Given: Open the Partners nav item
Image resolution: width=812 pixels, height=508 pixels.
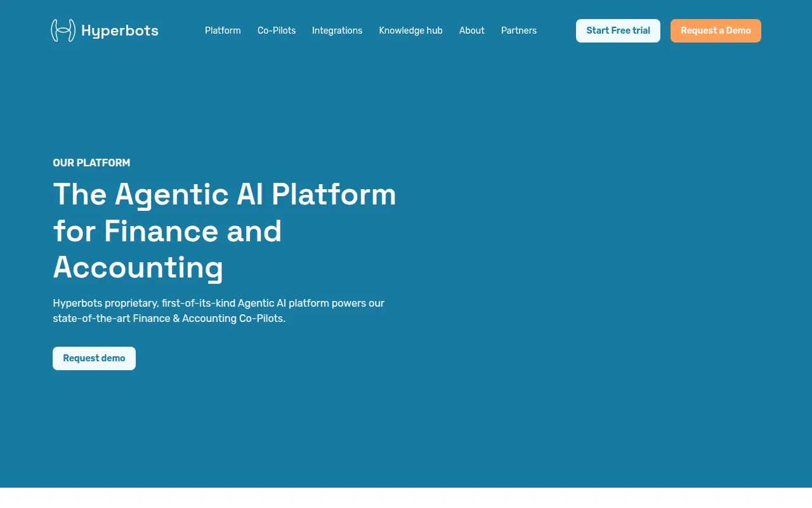Looking at the screenshot, I should point(519,30).
